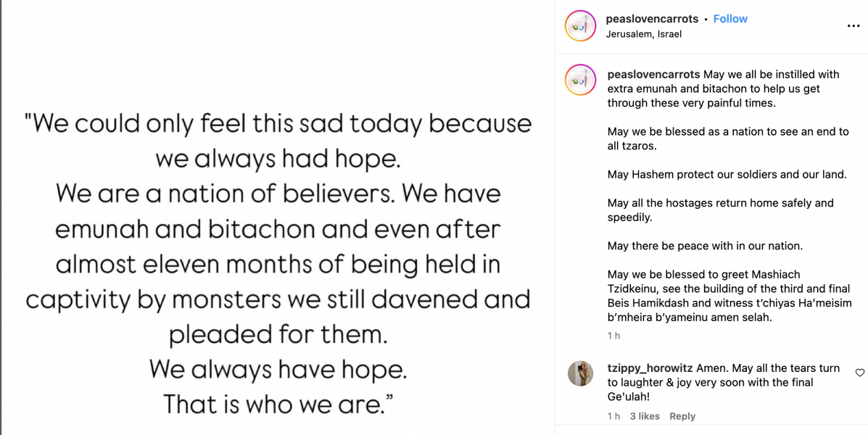
Task: Follow the peaslovencarrots account
Action: click(x=730, y=18)
